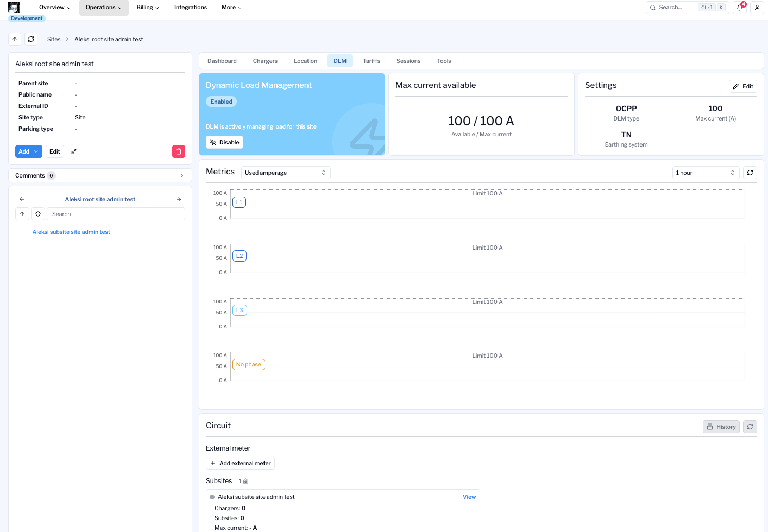Click the locate target icon in site tree
This screenshot has width=768, height=532.
tap(38, 214)
